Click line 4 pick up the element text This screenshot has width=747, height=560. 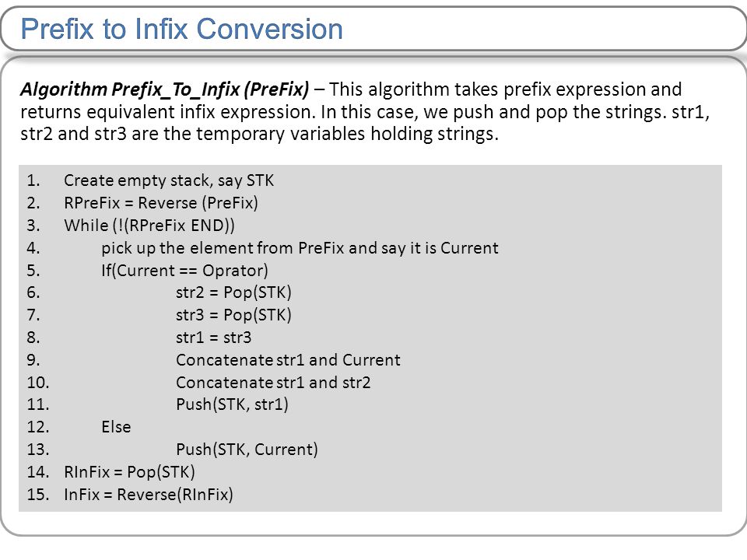pos(300,248)
